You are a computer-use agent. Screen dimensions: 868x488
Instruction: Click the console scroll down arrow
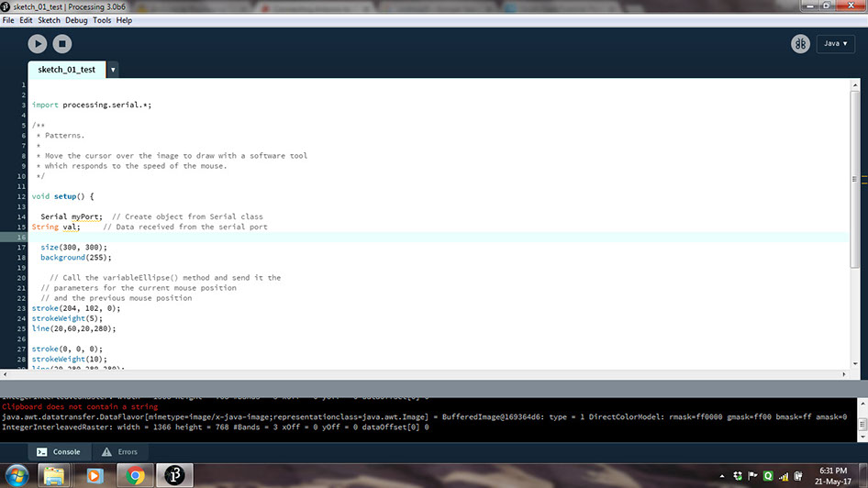click(x=862, y=437)
